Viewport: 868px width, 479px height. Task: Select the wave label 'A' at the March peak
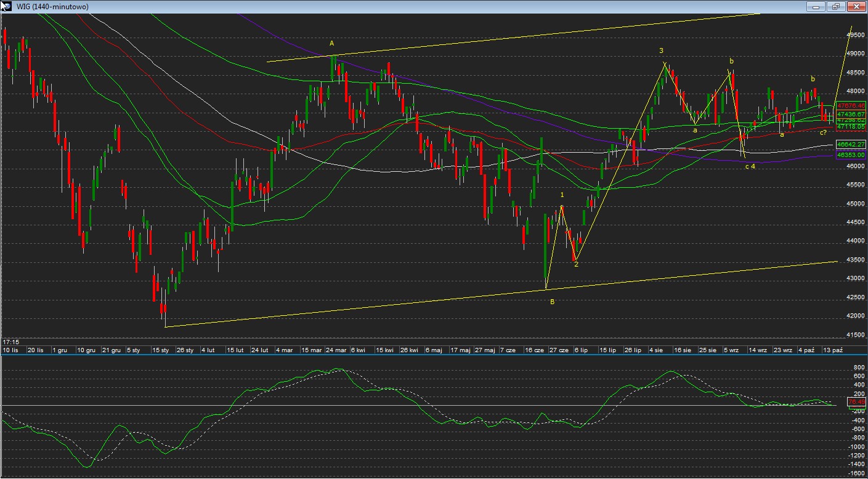click(x=331, y=43)
